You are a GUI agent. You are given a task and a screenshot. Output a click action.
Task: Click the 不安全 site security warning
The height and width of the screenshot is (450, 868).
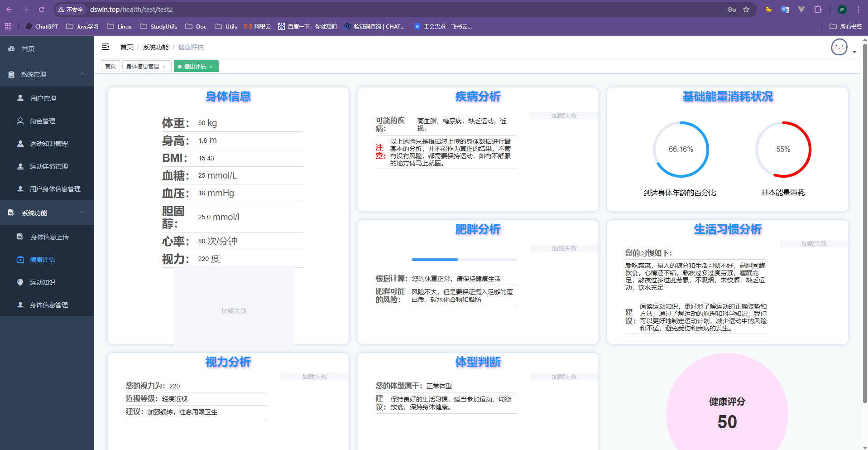coord(71,9)
